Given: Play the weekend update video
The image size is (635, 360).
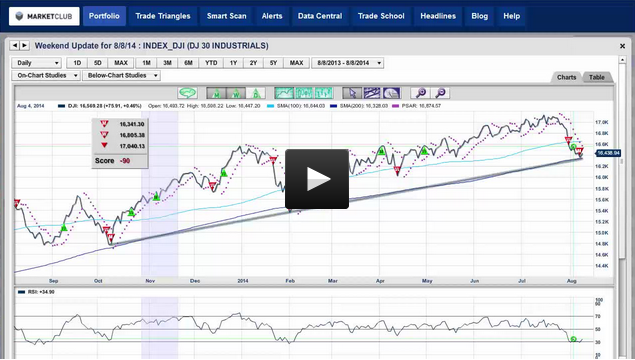Looking at the screenshot, I should 317,179.
